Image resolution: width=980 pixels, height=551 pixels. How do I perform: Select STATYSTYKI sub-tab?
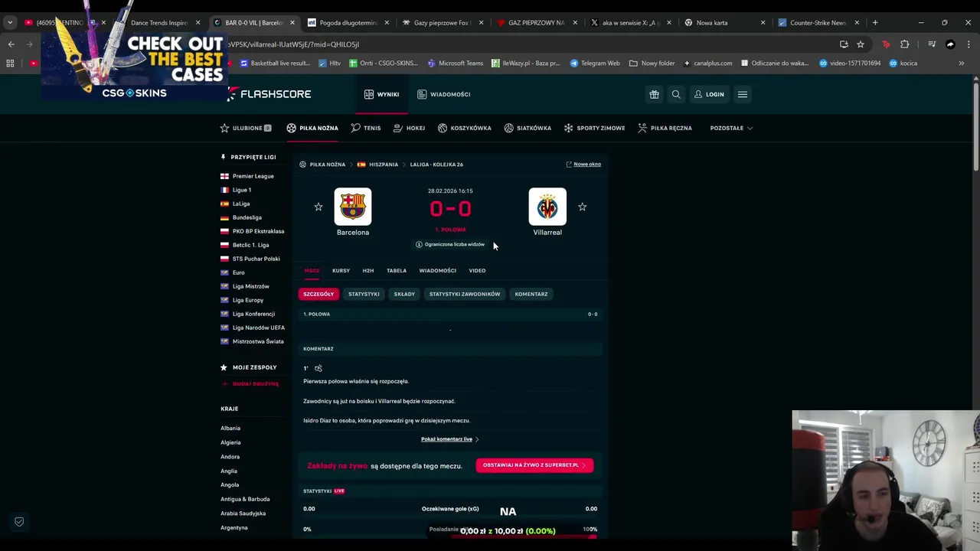click(364, 294)
